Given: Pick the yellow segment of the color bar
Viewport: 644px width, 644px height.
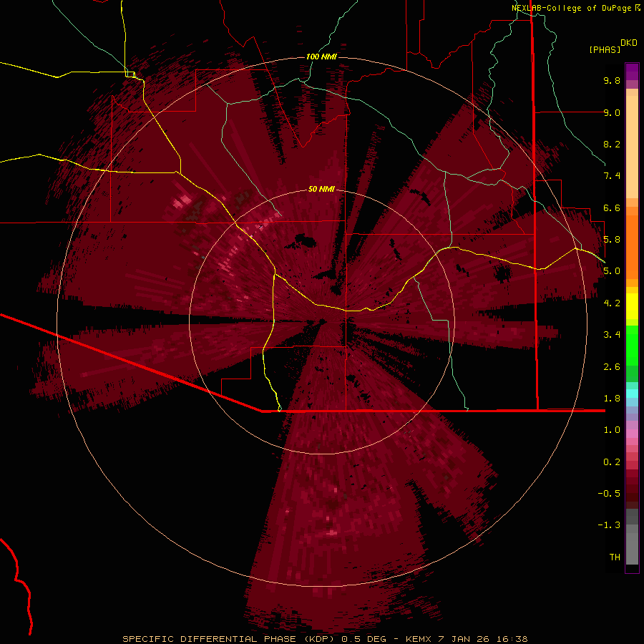Looking at the screenshot, I should [x=632, y=306].
